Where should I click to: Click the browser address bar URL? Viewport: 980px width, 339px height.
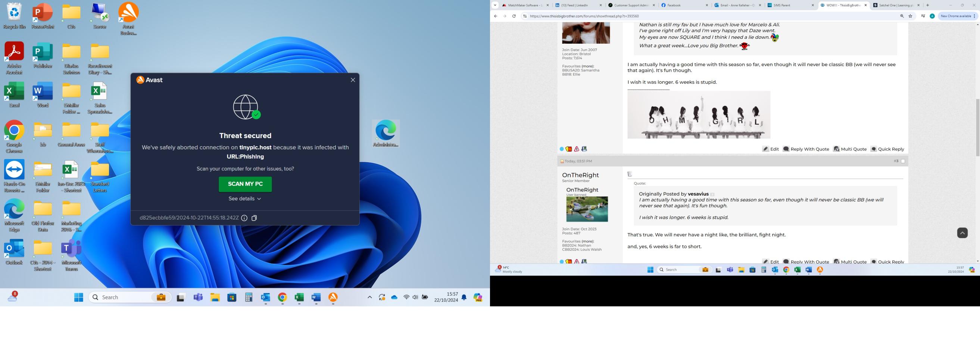[584, 16]
